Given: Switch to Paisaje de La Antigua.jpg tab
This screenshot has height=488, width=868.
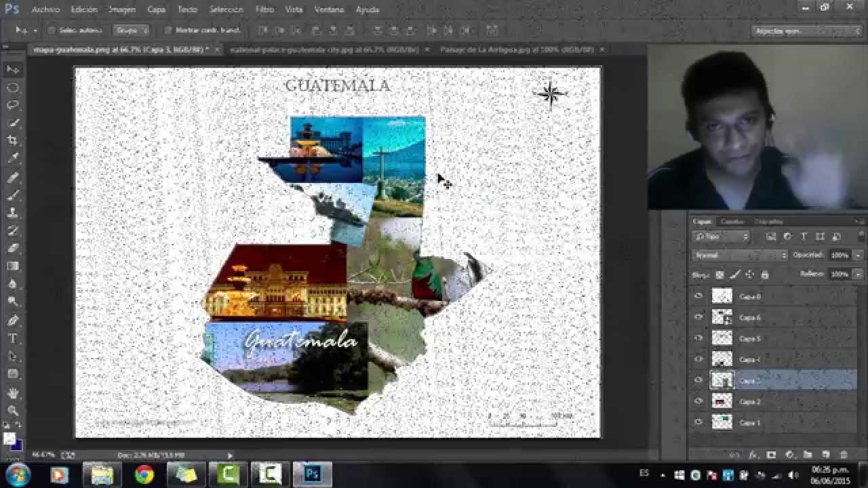Looking at the screenshot, I should [517, 49].
